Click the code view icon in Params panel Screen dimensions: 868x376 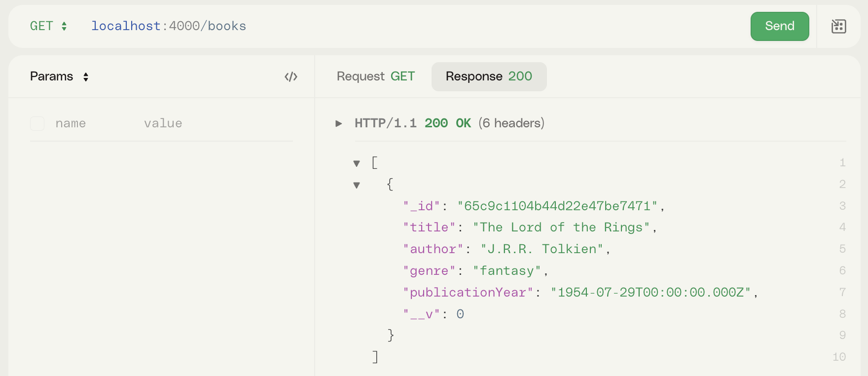click(x=291, y=76)
